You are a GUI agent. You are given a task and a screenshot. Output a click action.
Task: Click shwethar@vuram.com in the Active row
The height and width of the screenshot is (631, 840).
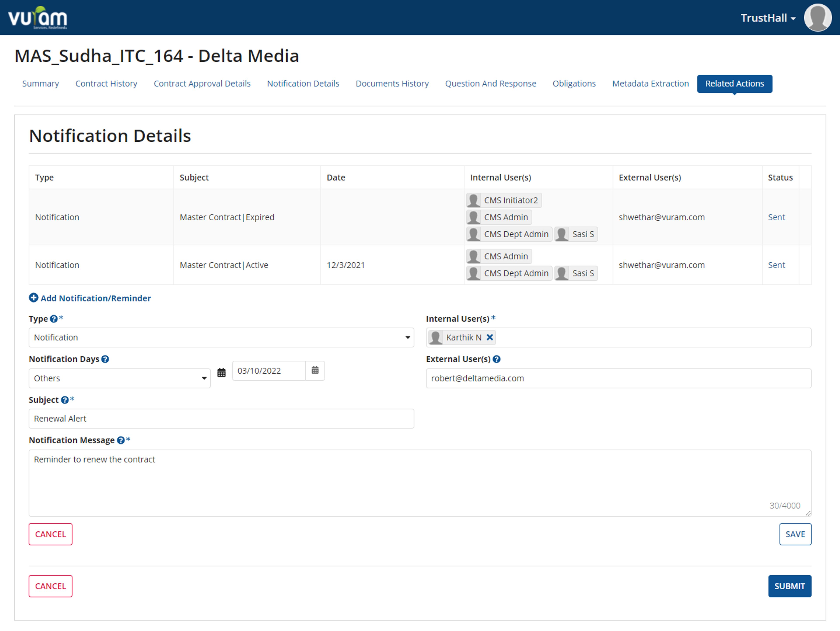tap(661, 265)
